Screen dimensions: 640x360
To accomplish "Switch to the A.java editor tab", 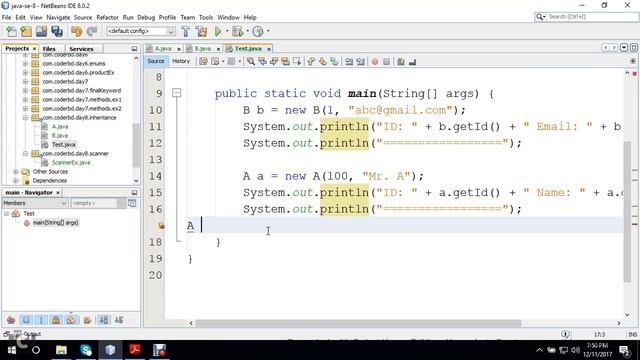I will [163, 49].
